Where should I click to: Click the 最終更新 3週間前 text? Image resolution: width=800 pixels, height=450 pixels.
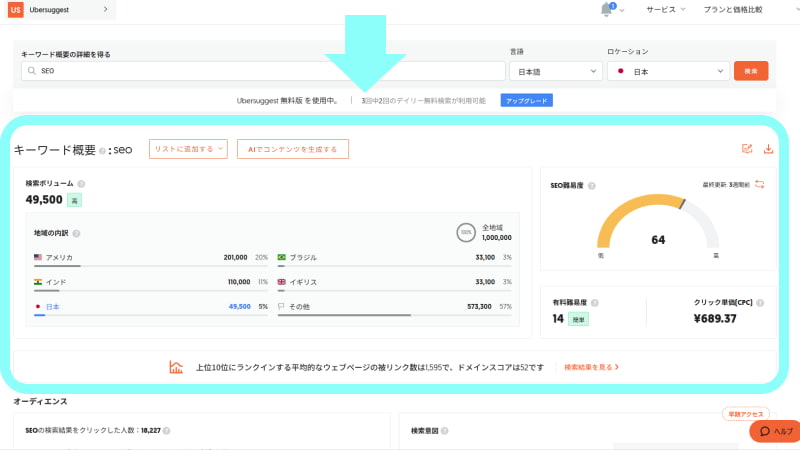(x=726, y=184)
